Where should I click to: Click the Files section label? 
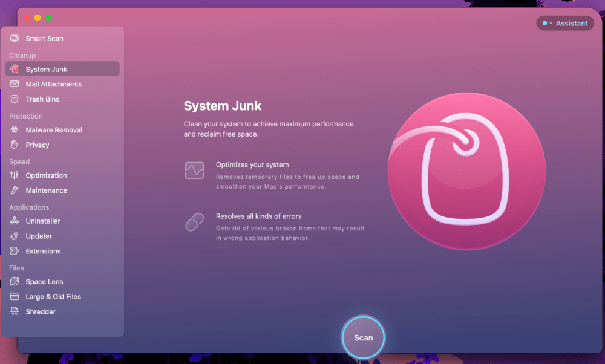tap(16, 268)
